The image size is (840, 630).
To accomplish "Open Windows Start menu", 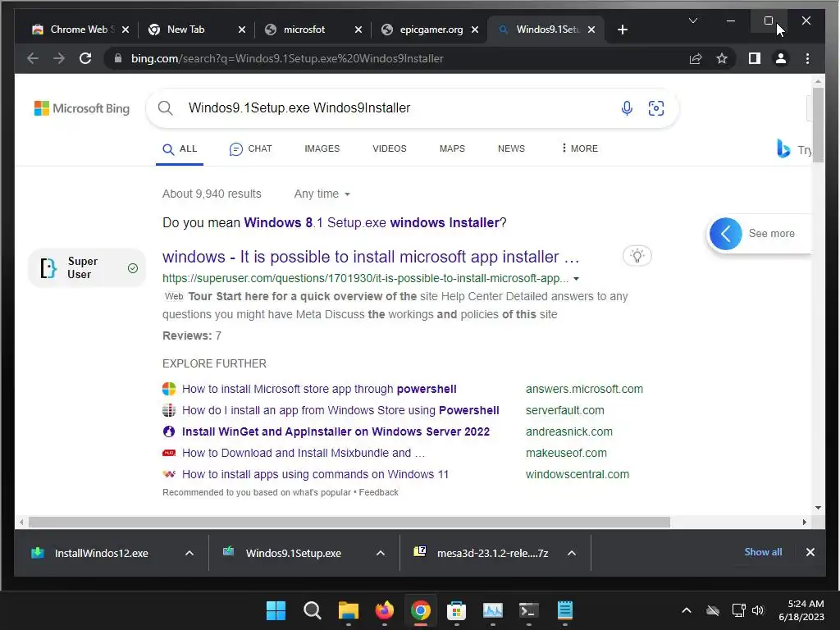I will pos(276,610).
